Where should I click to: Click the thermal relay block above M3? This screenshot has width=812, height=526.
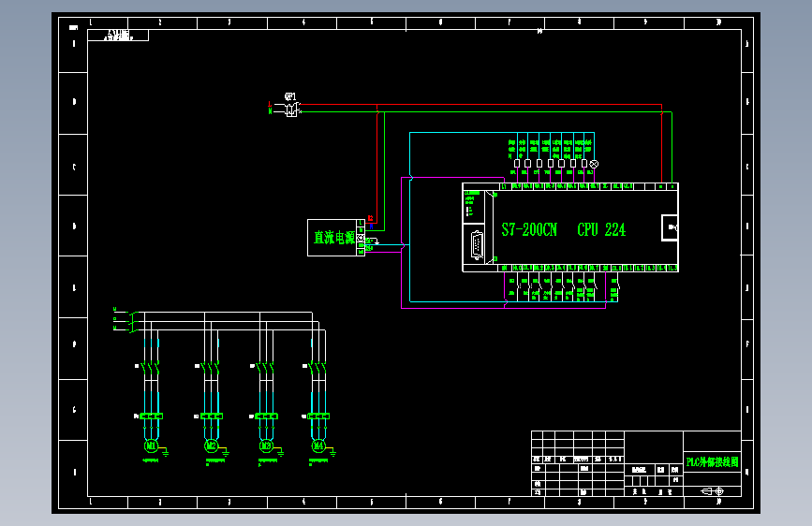[x=266, y=416]
